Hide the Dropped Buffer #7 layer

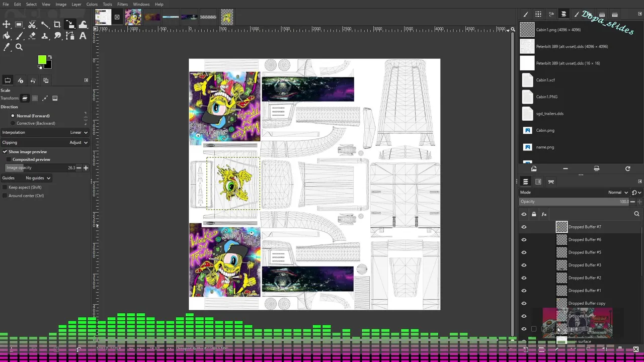click(524, 227)
